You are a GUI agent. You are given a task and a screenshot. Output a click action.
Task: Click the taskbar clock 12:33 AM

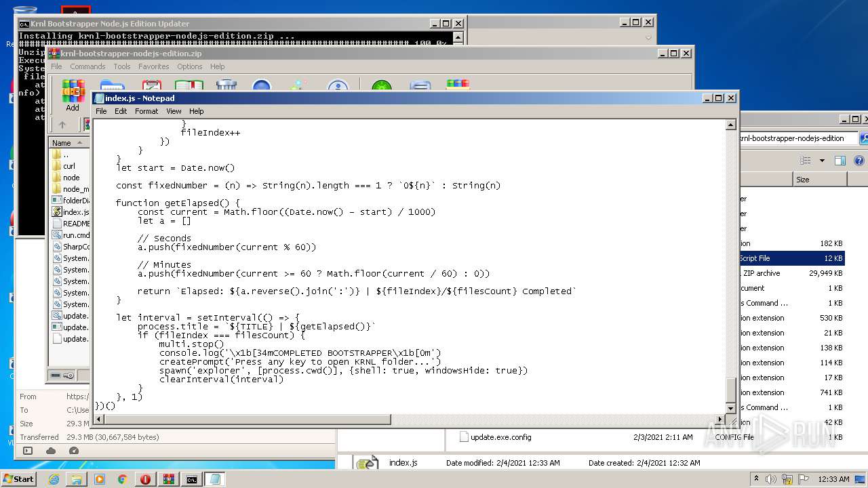833,479
